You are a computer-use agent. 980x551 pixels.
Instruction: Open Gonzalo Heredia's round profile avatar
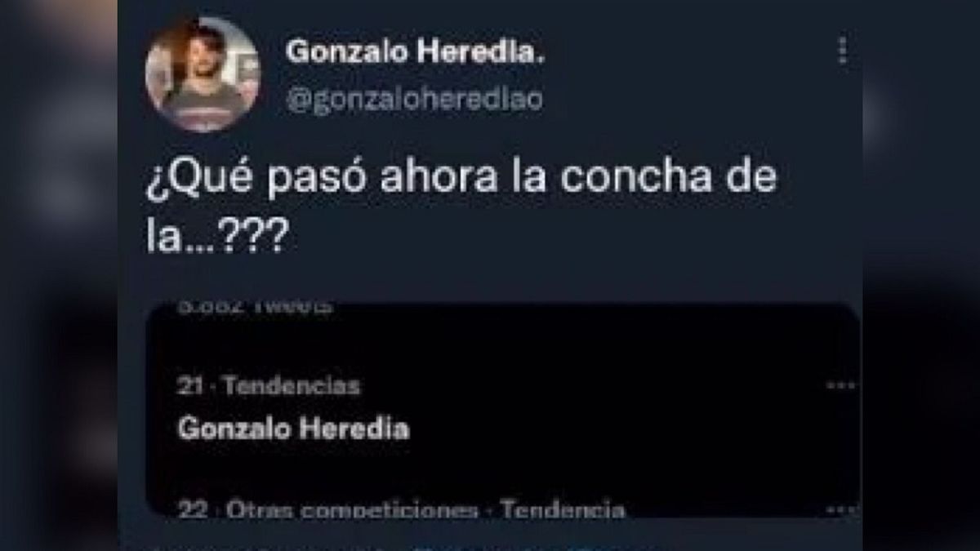(x=203, y=74)
